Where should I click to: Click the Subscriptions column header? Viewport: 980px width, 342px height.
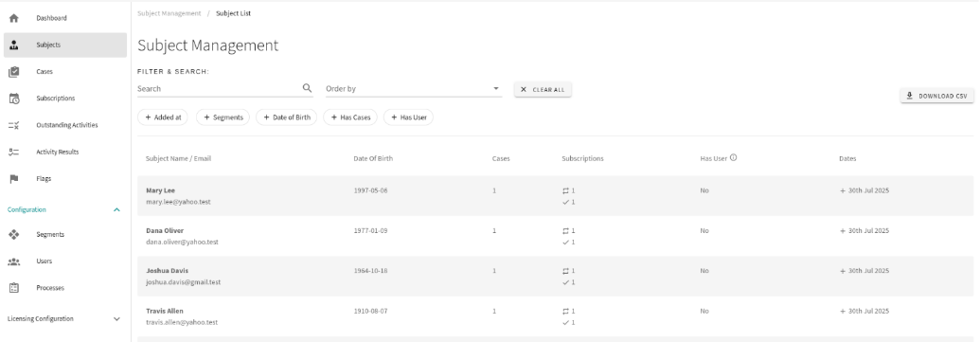[x=582, y=158]
